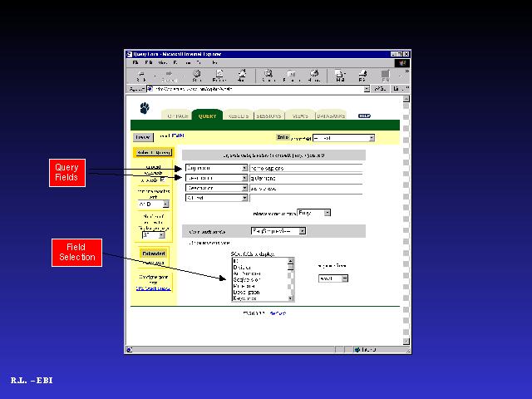Click the yellow Submit Query button
Screen dimensions: 532x399
point(152,152)
